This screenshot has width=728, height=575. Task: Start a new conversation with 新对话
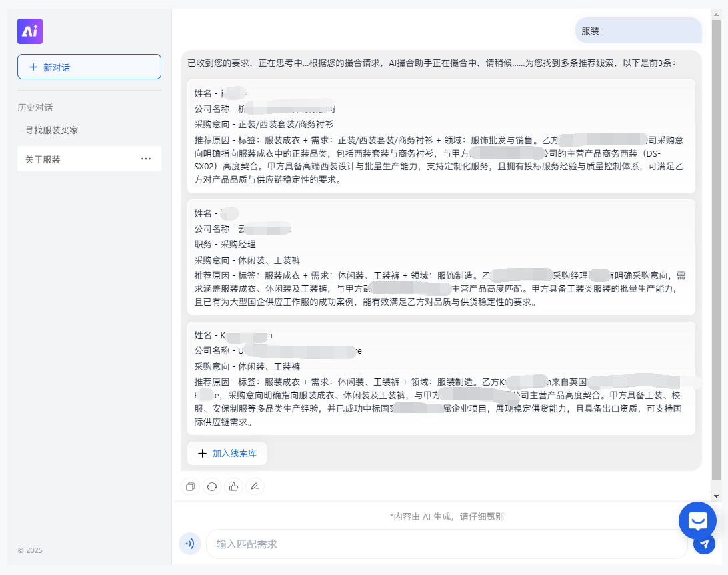89,67
